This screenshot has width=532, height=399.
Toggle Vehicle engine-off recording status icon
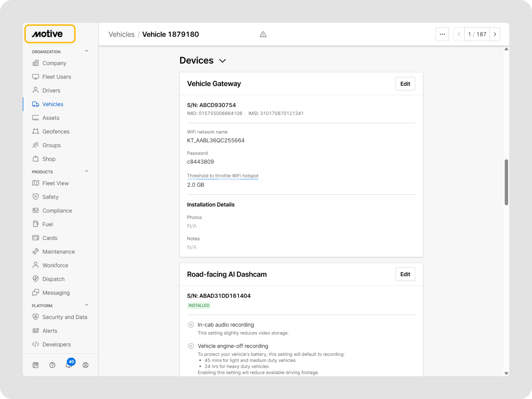point(191,346)
